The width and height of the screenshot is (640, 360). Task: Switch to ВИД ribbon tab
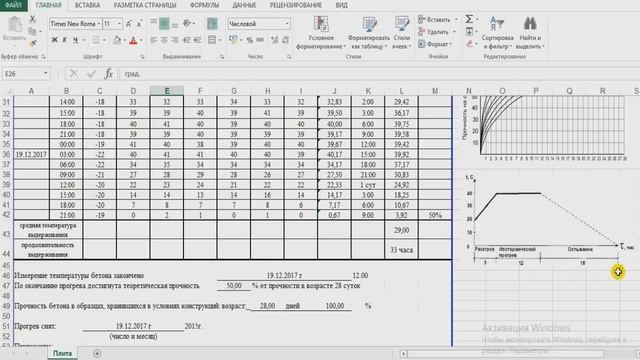tap(342, 5)
